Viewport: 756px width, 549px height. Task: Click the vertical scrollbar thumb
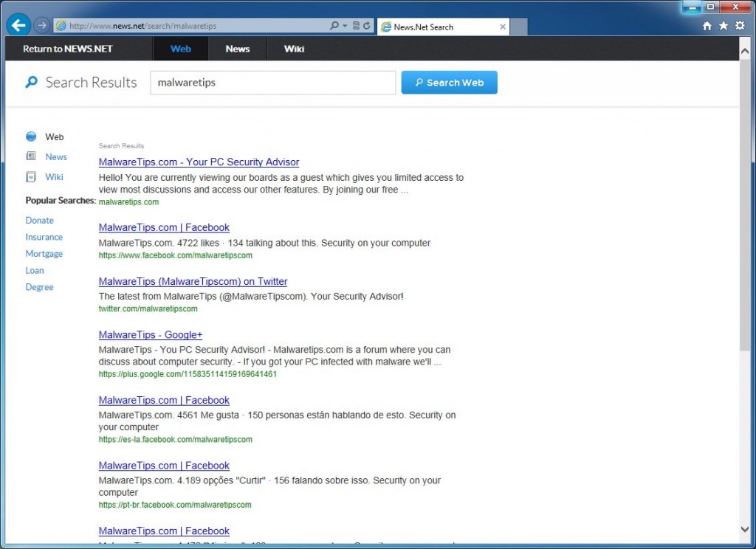pos(744,205)
